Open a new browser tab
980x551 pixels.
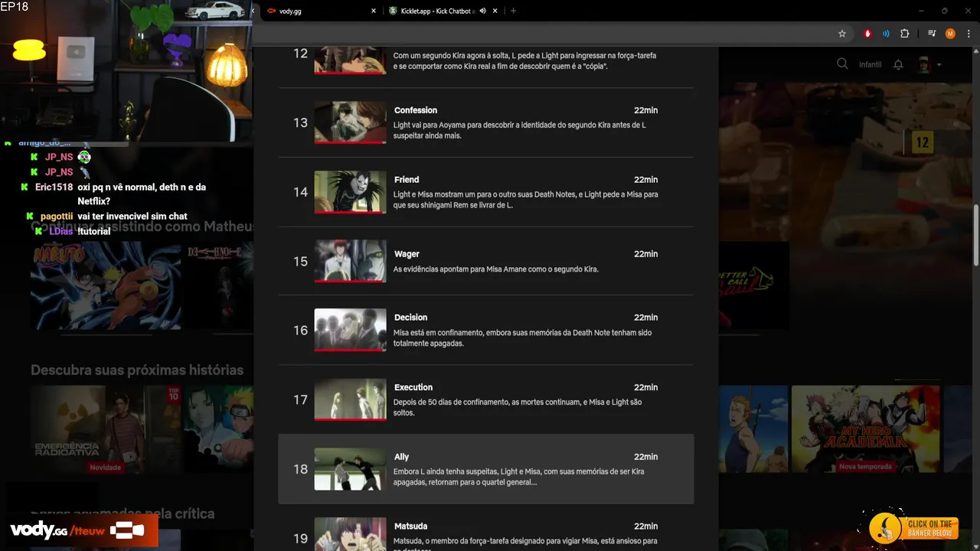pyautogui.click(x=513, y=11)
